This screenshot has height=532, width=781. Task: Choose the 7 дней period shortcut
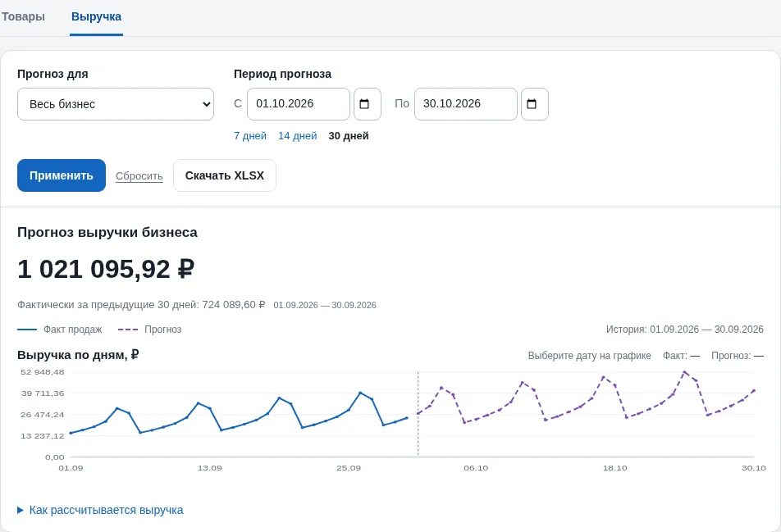pyautogui.click(x=250, y=136)
